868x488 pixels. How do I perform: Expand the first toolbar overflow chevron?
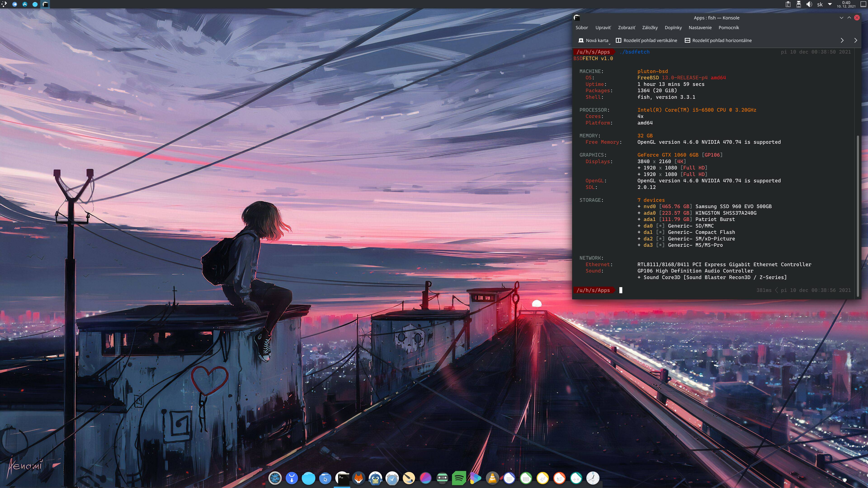click(x=842, y=40)
